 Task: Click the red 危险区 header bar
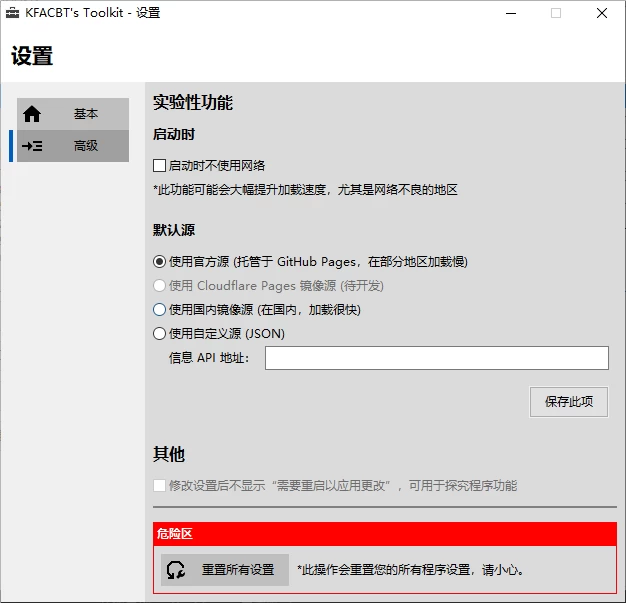(x=384, y=535)
